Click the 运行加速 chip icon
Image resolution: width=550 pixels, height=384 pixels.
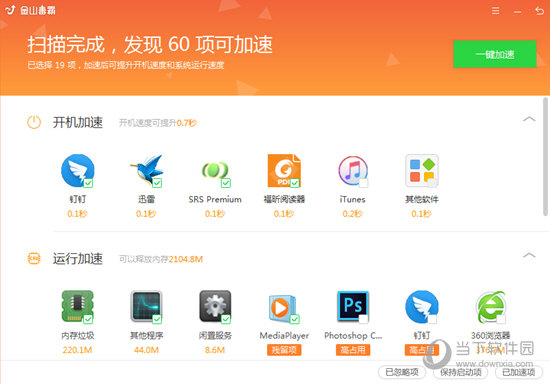(34, 258)
